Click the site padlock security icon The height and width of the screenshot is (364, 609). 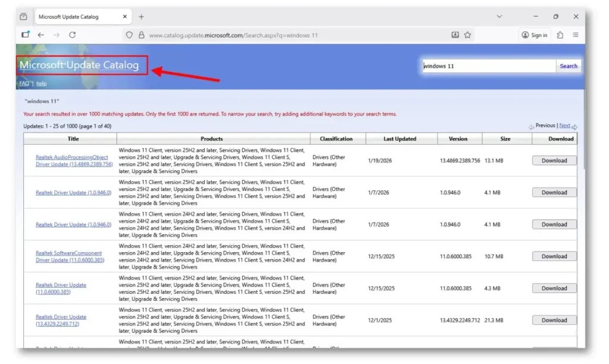pyautogui.click(x=141, y=35)
